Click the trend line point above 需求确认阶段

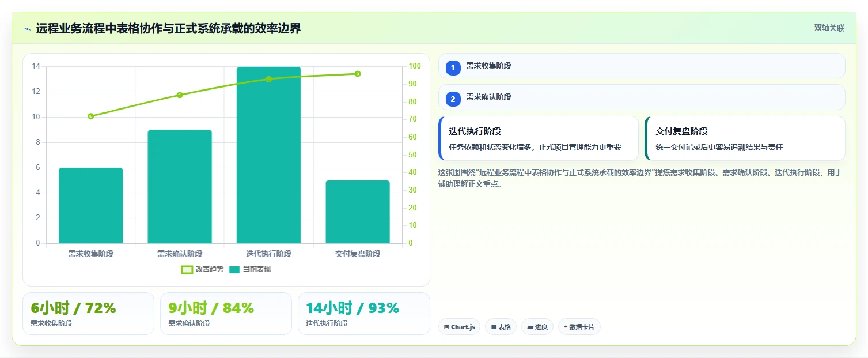click(x=180, y=95)
